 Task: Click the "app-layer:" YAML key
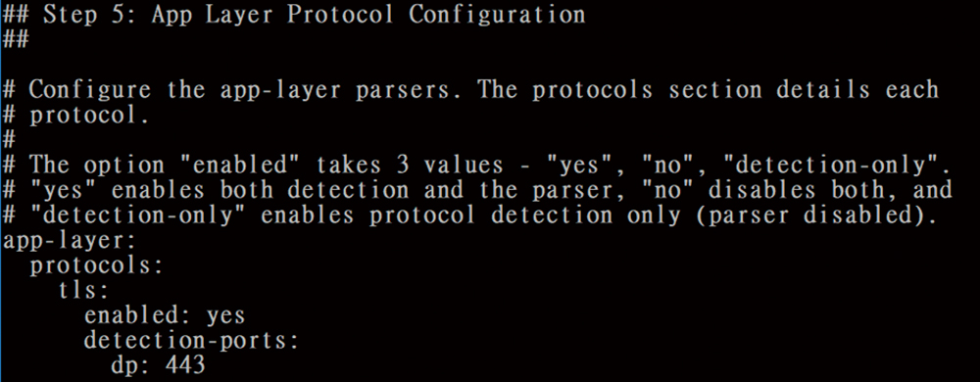pos(70,240)
